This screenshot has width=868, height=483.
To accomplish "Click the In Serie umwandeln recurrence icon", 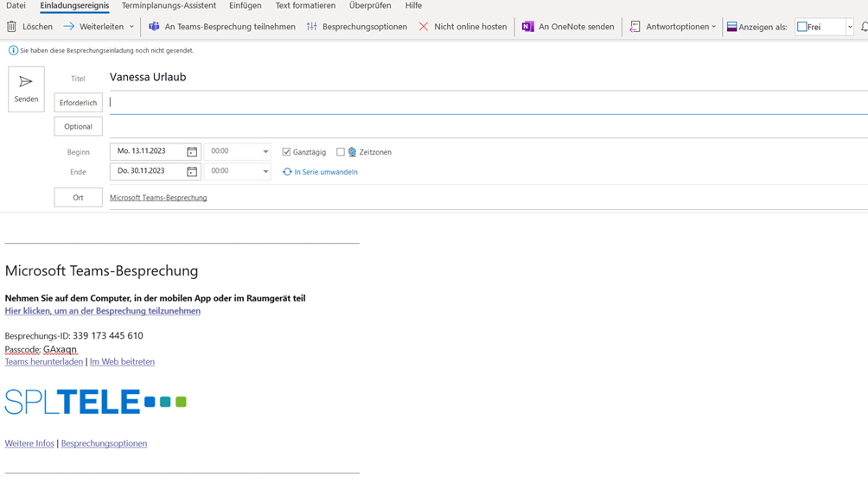I will (287, 171).
